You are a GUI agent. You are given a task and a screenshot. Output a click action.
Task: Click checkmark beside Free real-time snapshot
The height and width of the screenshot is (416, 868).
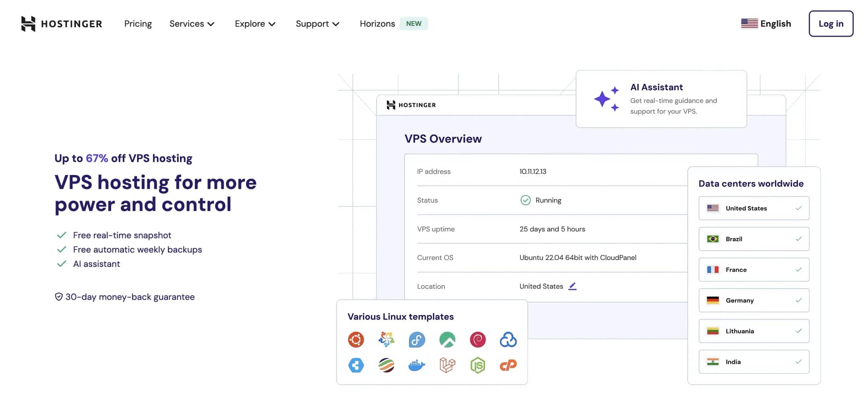point(62,235)
